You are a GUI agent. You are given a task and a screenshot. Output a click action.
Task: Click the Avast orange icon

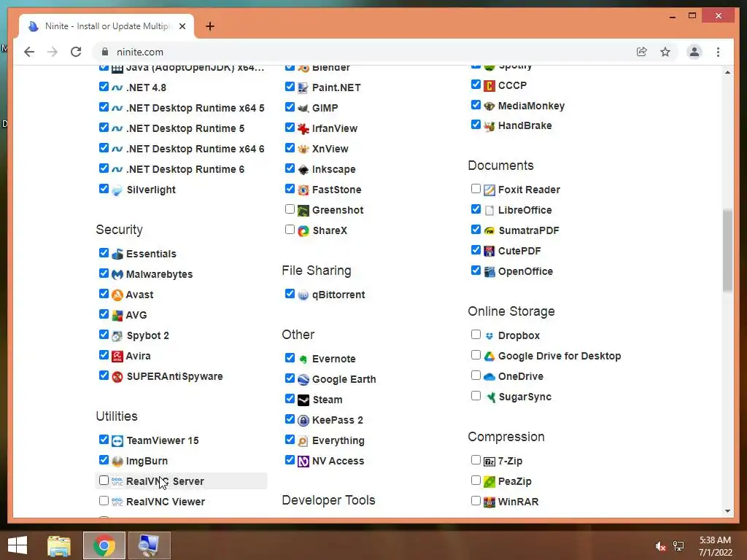117,295
